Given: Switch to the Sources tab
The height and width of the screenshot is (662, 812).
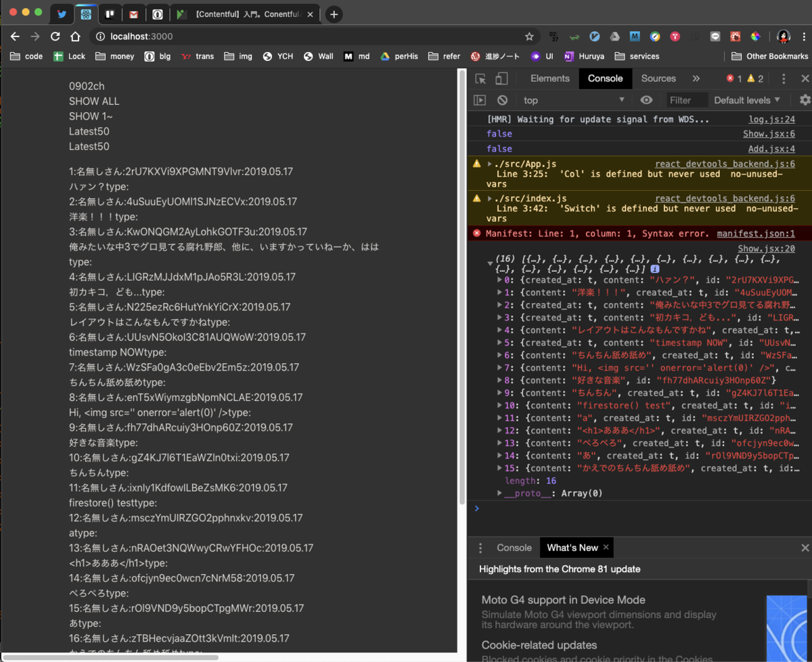Looking at the screenshot, I should click(x=658, y=78).
